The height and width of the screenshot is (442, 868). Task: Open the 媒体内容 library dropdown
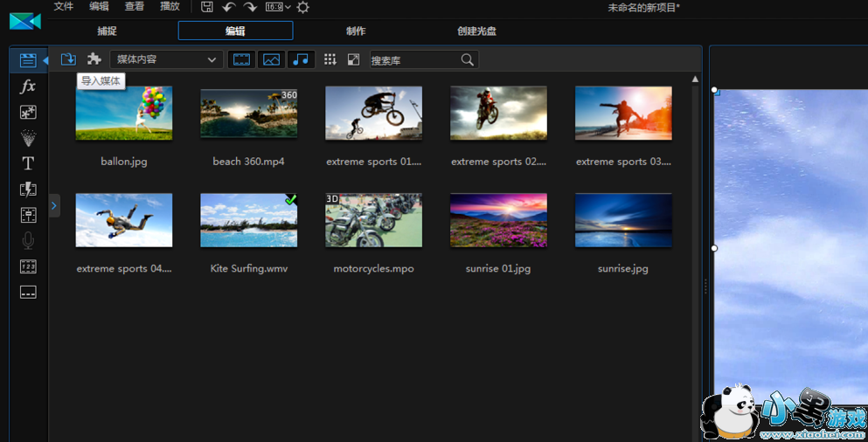[166, 59]
